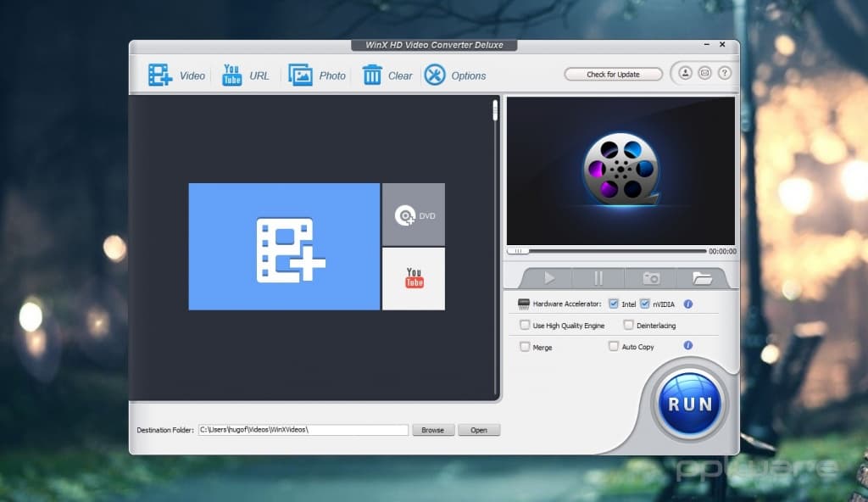Uncheck Intel hardware accelerator
868x502 pixels.
(614, 304)
